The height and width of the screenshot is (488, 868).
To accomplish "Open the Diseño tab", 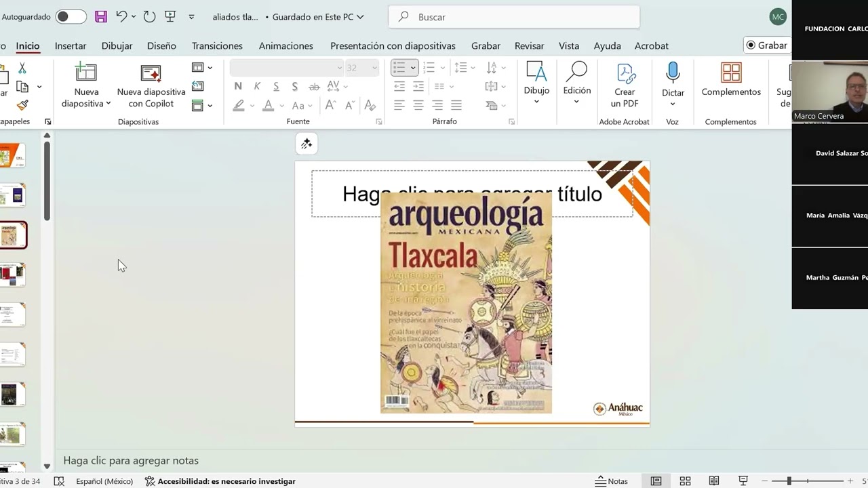I will coord(161,45).
